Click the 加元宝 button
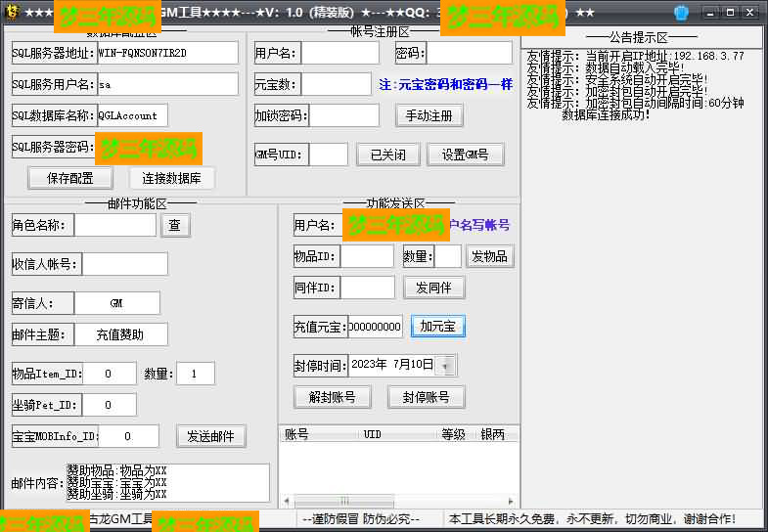Screen dimensions: 768x532 click(x=438, y=326)
